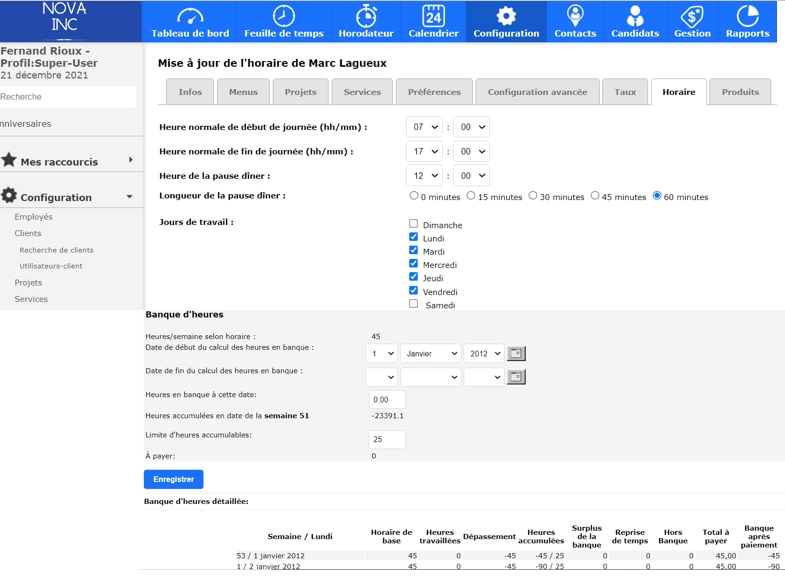The height and width of the screenshot is (576, 785).
Task: Open the Candidats person icon
Action: pyautogui.click(x=635, y=16)
